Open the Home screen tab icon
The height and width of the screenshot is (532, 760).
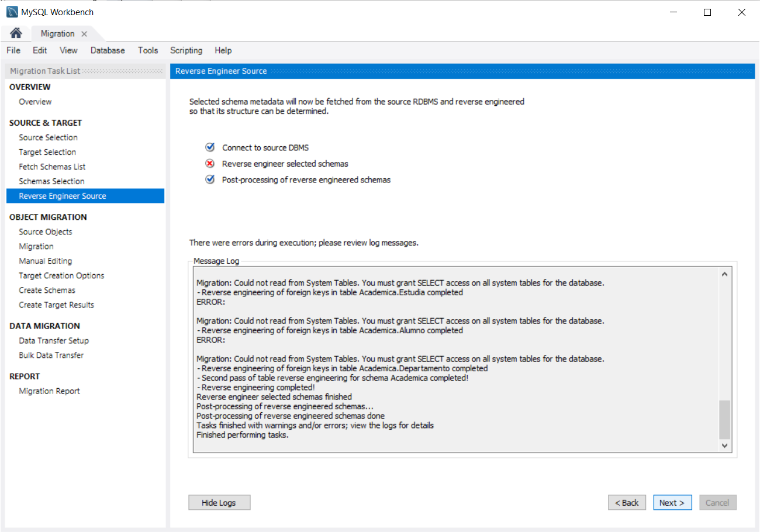pyautogui.click(x=16, y=33)
